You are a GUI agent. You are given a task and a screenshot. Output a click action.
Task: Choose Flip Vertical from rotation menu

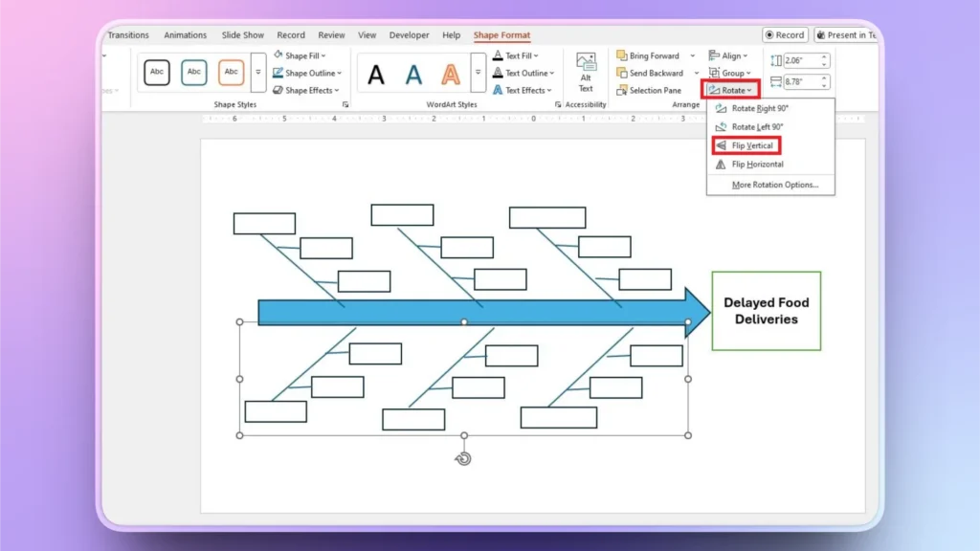(750, 145)
